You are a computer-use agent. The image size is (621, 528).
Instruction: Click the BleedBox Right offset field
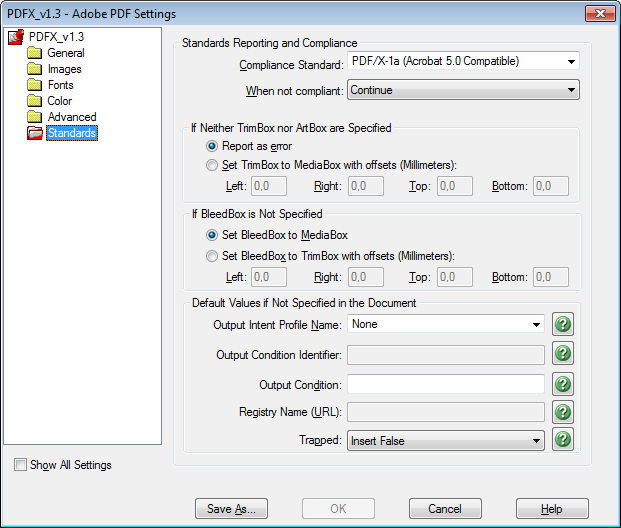(x=366, y=277)
